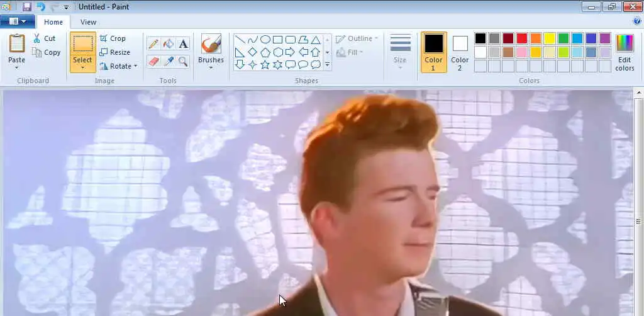Switch to the Home tab
The height and width of the screenshot is (316, 644).
[x=53, y=22]
